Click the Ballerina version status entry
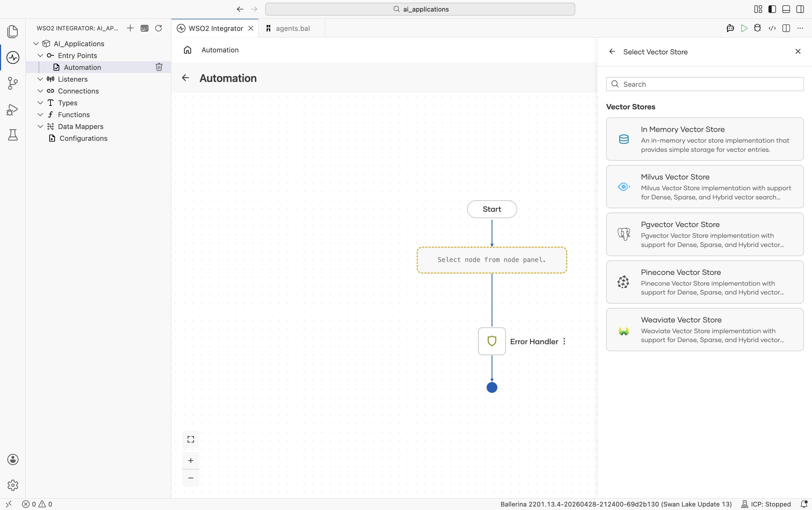 616,504
